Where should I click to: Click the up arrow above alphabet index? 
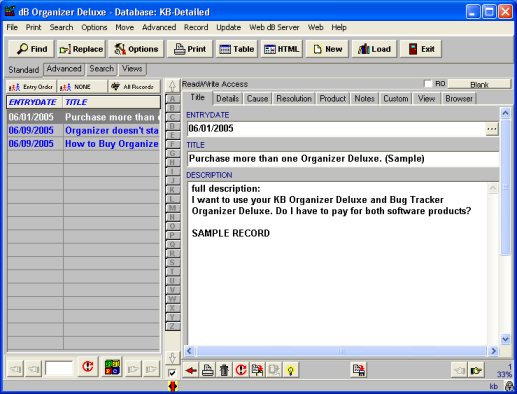point(172,86)
